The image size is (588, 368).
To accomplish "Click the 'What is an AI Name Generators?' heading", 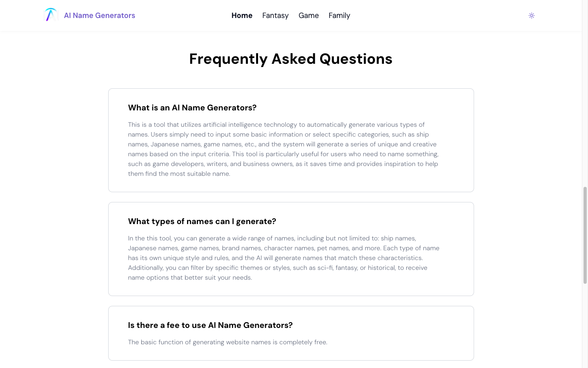I will click(x=192, y=108).
